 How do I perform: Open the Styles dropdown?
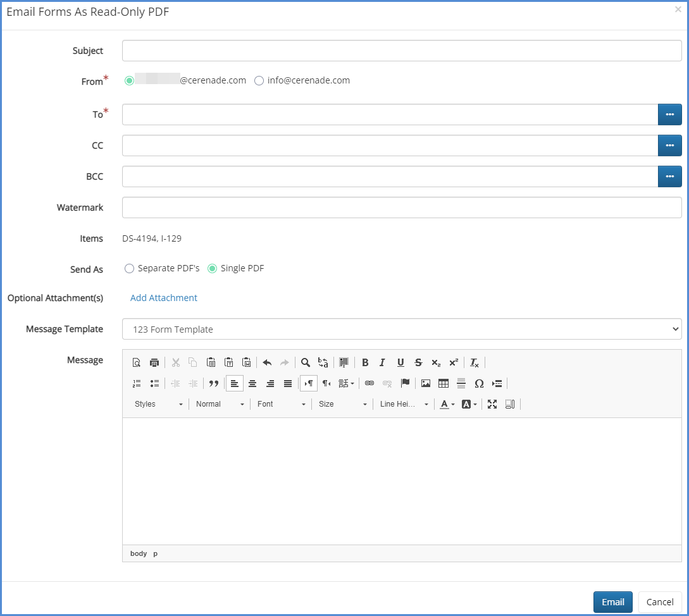click(x=158, y=404)
